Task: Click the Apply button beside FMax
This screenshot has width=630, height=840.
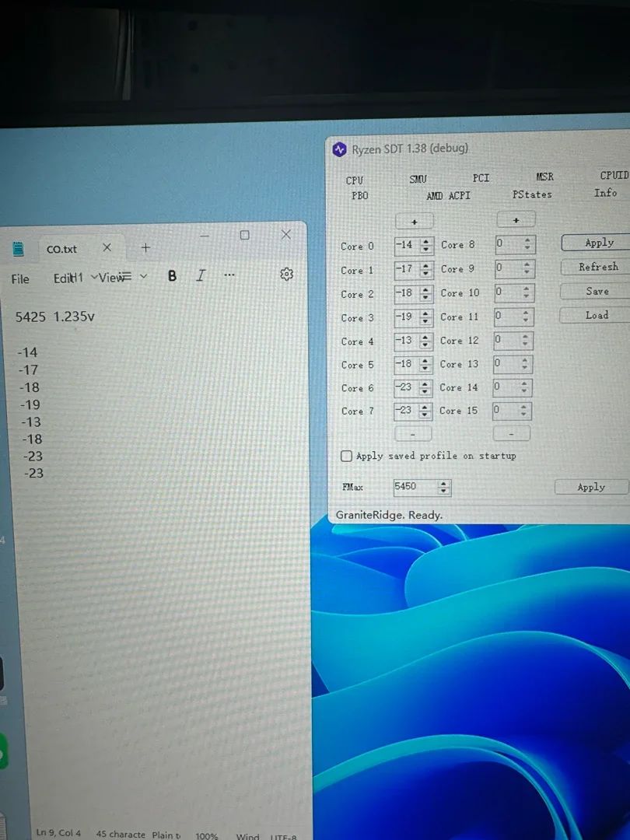Action: click(x=591, y=487)
